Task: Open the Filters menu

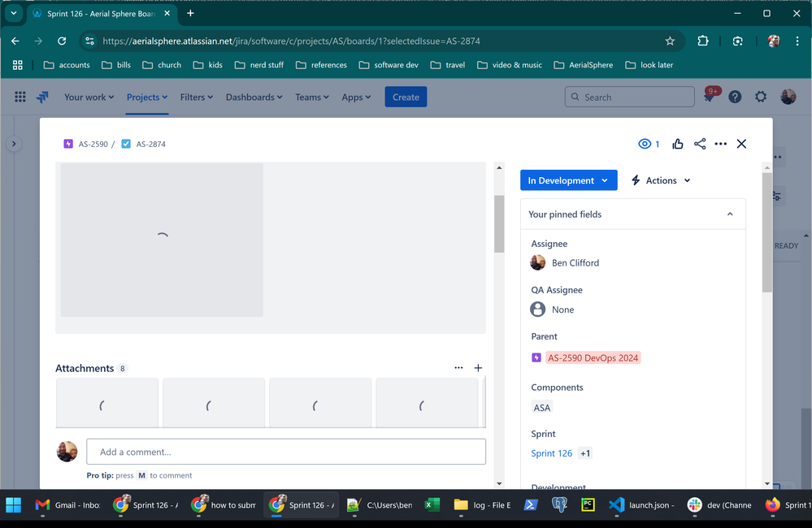Action: (x=196, y=97)
